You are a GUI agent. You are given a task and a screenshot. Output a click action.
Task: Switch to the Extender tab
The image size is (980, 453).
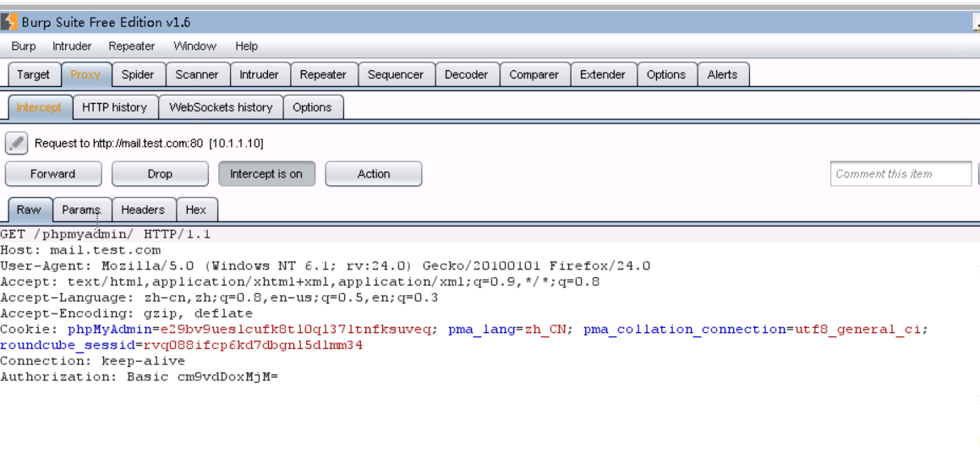point(603,74)
